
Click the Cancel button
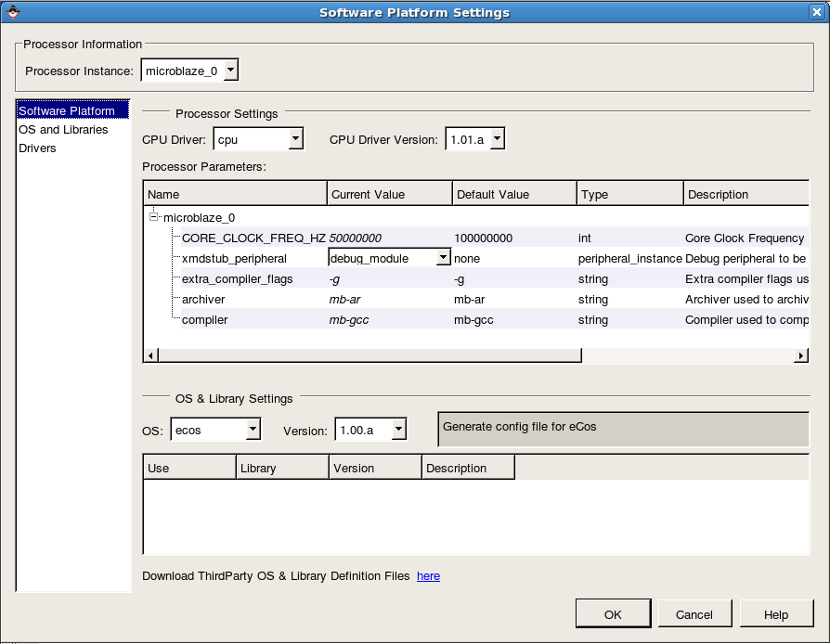694,614
